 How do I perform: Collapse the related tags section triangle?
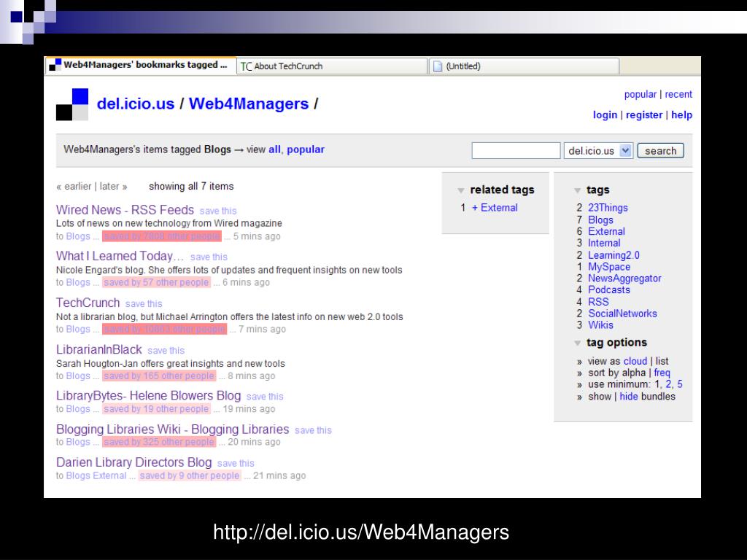coord(461,190)
